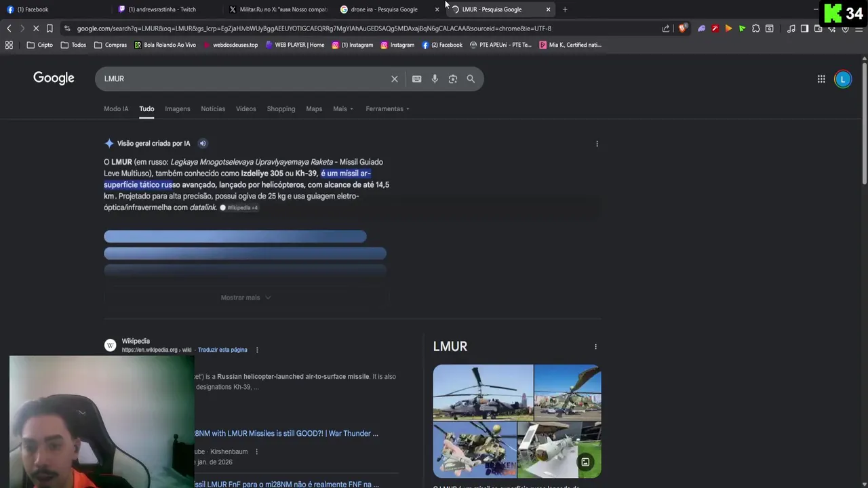Submit search with the magnifier icon
The width and height of the screenshot is (868, 488).
coord(471,79)
